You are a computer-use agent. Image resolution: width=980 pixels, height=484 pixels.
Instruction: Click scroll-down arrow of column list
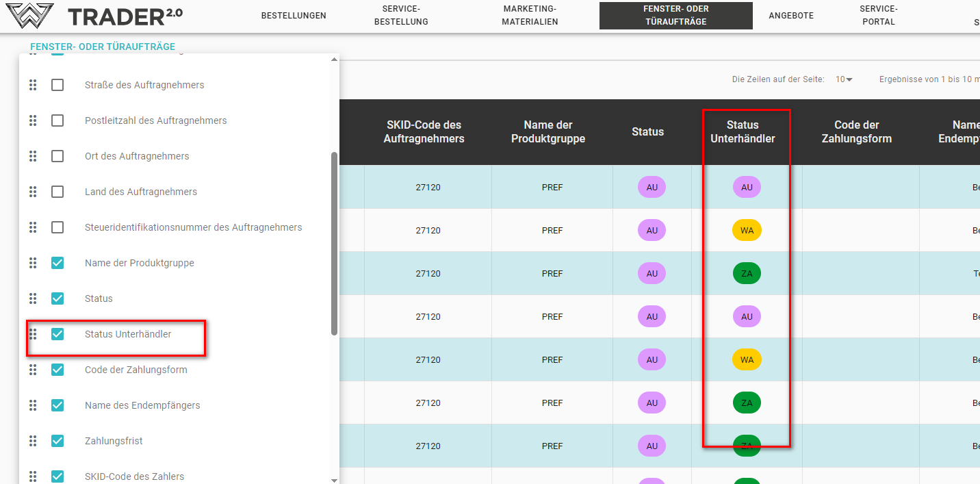(334, 479)
